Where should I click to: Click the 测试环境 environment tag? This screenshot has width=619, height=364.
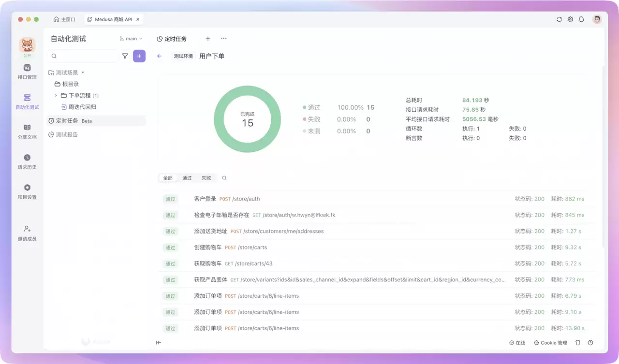183,56
